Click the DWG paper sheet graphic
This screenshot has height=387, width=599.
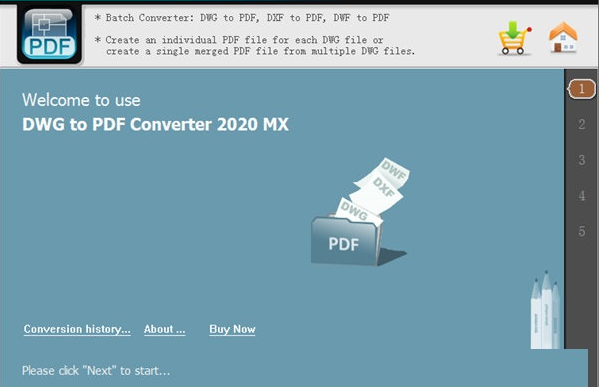pos(357,211)
